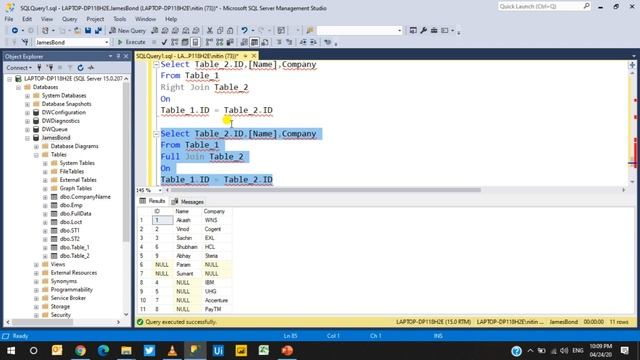Click the wrench Properties icon in toolbar
The image size is (640, 360).
click(x=424, y=31)
